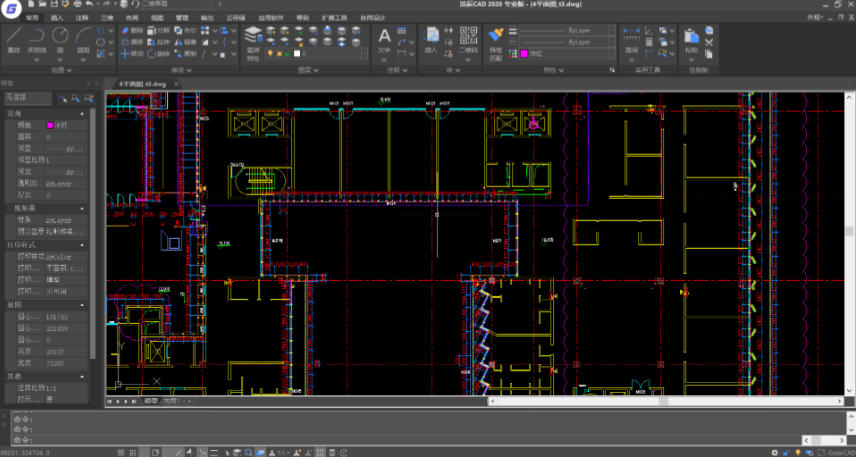Click the magenta 洋红 color swatch in ribbon

(x=522, y=54)
